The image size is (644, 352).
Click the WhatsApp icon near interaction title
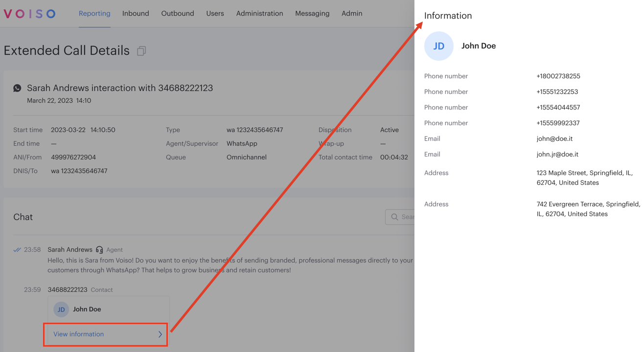tap(18, 88)
